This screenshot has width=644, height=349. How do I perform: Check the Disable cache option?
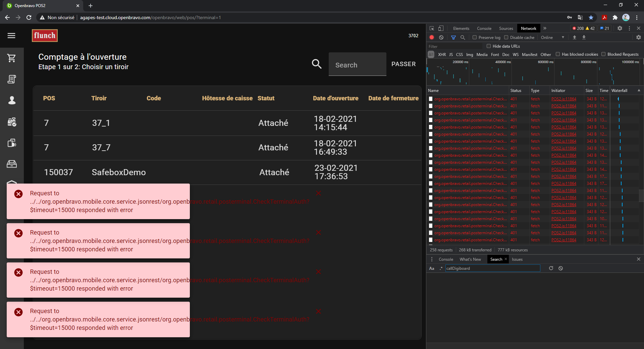[x=506, y=38]
